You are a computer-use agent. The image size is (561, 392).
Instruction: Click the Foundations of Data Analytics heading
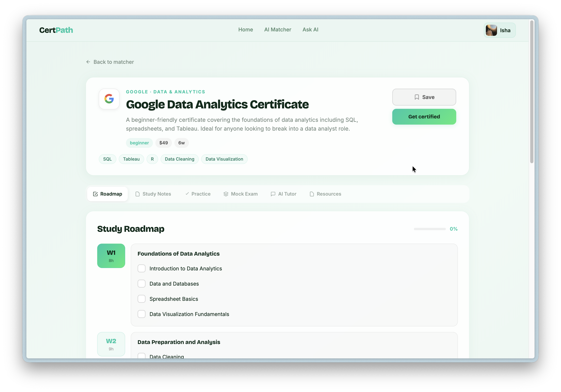coord(178,254)
